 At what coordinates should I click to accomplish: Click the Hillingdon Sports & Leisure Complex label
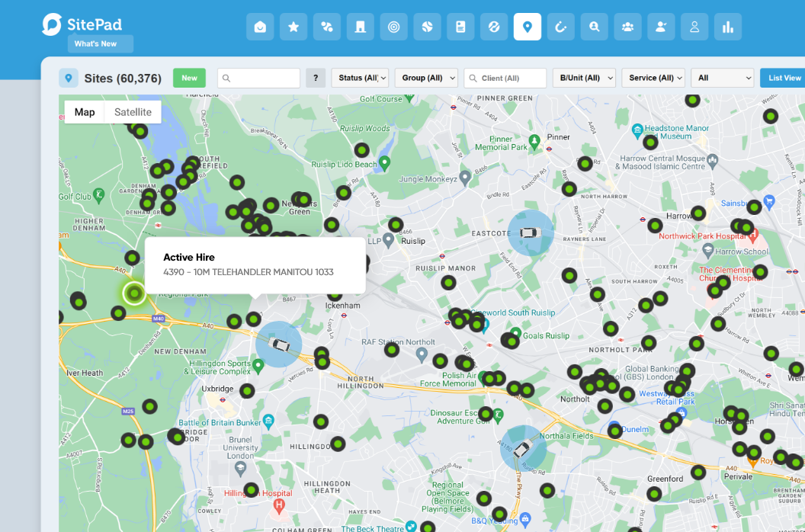tap(220, 367)
